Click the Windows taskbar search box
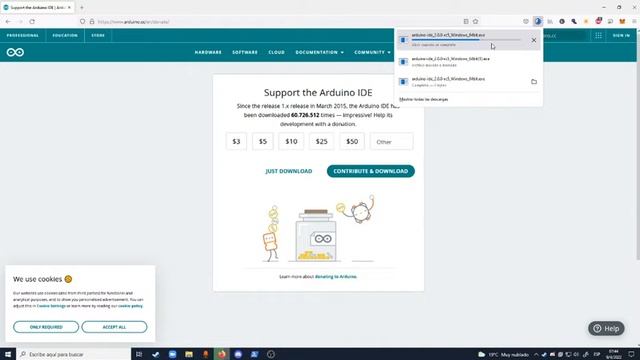The width and height of the screenshot is (640, 360). pyautogui.click(x=73, y=354)
